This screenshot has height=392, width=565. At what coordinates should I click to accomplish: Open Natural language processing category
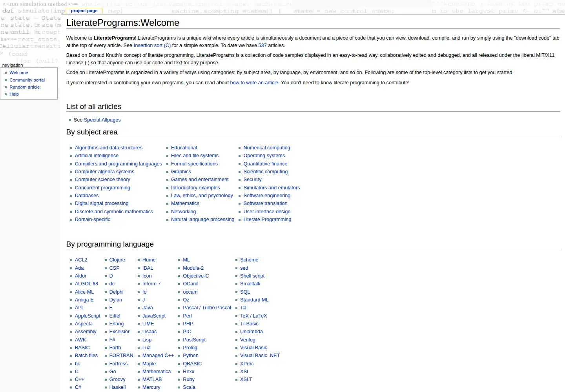[202, 220]
